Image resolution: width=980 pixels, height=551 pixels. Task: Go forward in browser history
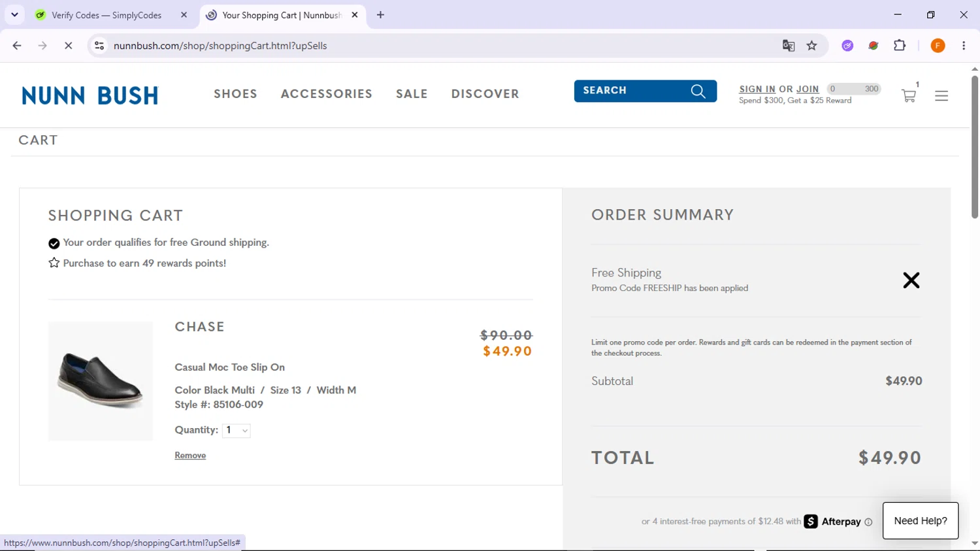(42, 46)
